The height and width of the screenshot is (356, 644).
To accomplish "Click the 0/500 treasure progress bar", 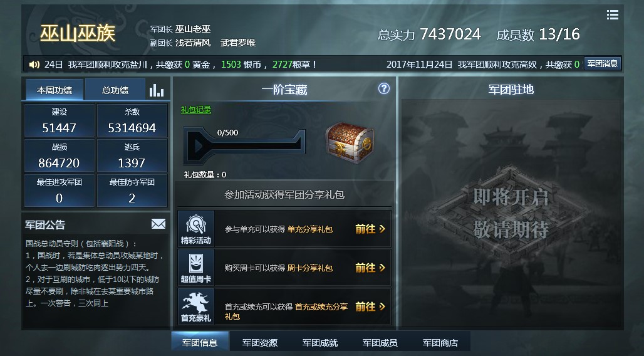I will 245,145.
